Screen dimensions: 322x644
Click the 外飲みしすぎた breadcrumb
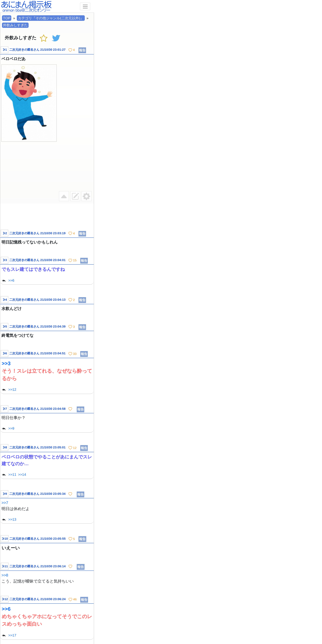point(15,25)
